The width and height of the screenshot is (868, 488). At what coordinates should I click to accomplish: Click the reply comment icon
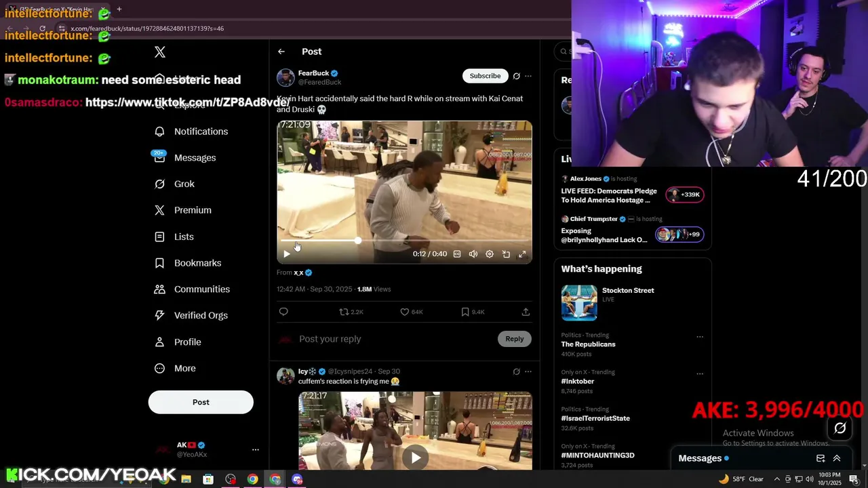click(x=283, y=312)
